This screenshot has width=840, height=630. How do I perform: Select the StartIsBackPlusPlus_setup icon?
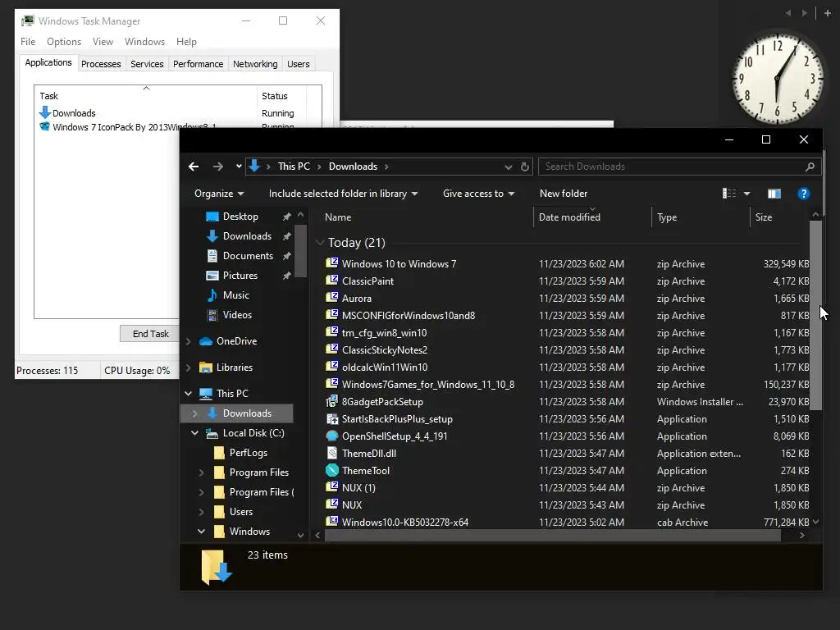[x=332, y=419]
